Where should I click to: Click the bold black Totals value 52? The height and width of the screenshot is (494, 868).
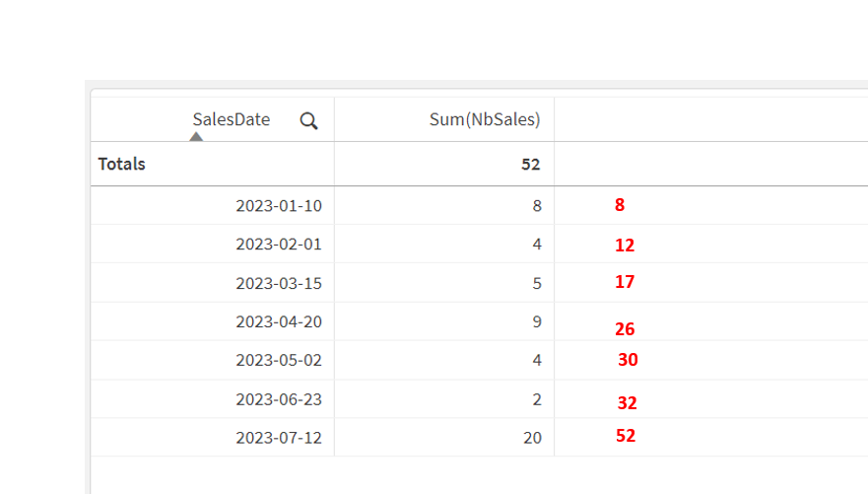531,165
